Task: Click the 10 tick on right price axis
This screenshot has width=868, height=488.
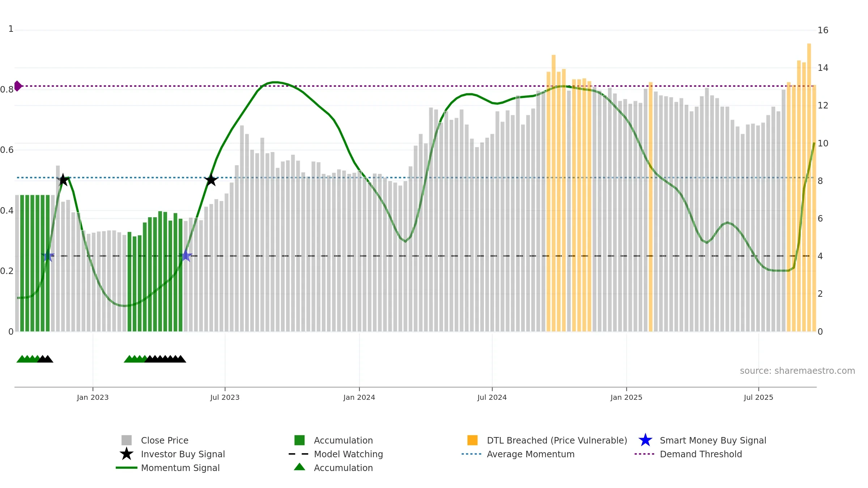Action: point(823,144)
